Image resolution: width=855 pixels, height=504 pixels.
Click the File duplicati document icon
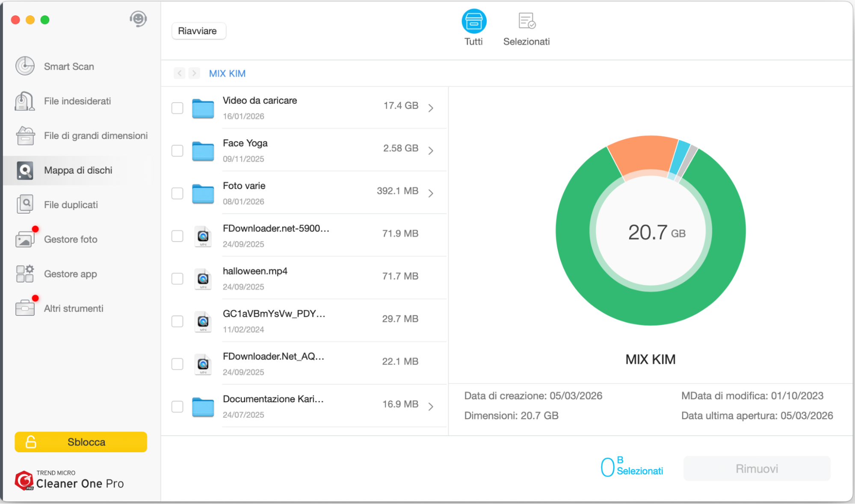[x=25, y=205]
